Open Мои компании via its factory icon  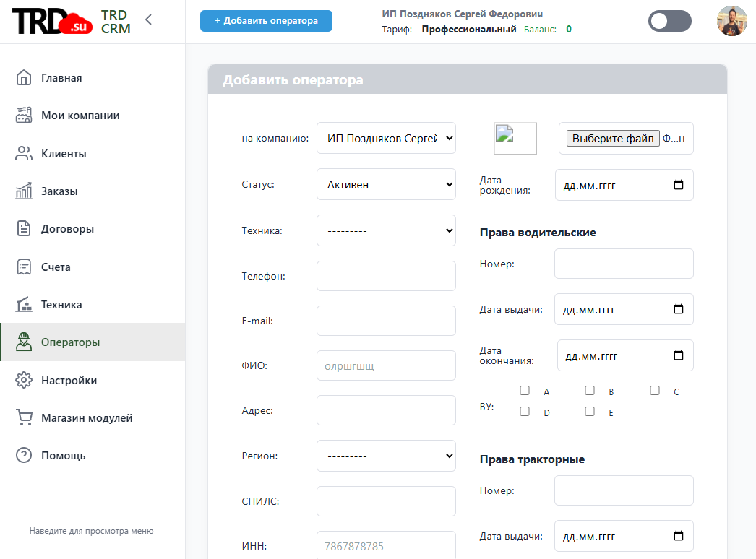tap(24, 116)
